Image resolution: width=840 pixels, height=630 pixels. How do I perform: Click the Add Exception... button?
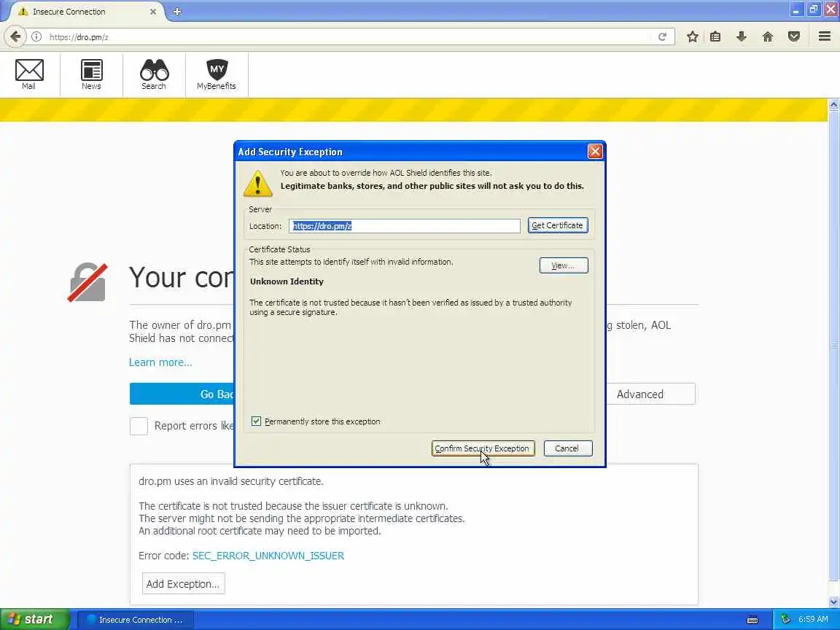[x=183, y=584]
